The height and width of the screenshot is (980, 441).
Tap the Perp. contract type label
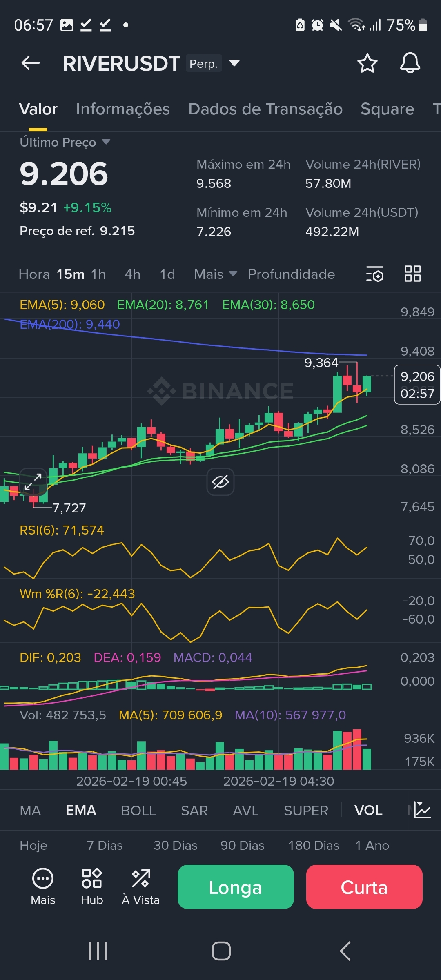[x=204, y=63]
